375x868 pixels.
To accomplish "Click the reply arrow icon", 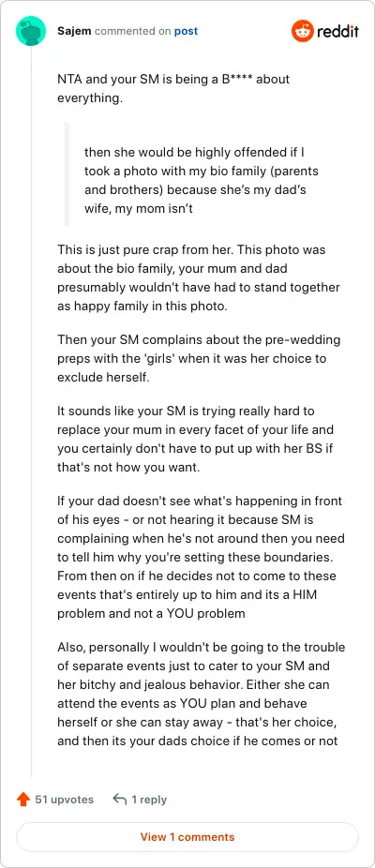I will click(x=120, y=800).
